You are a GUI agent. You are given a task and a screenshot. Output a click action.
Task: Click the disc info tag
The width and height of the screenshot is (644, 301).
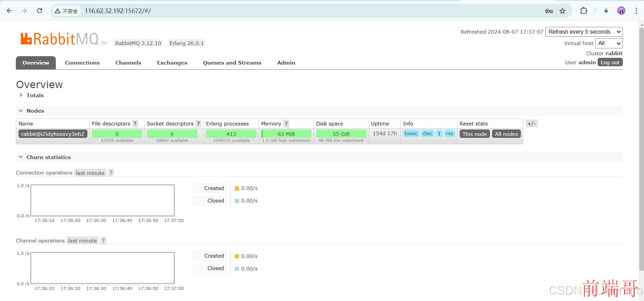[x=427, y=134]
